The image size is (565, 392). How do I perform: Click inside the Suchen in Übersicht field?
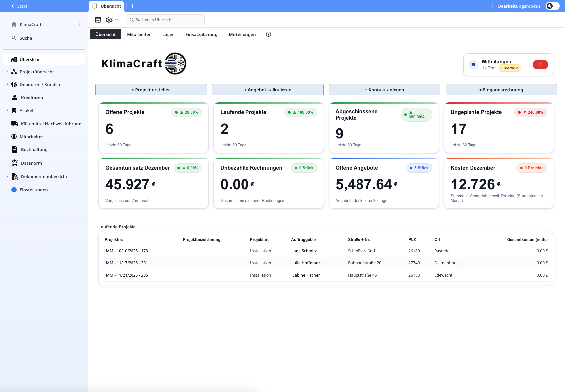coord(165,20)
